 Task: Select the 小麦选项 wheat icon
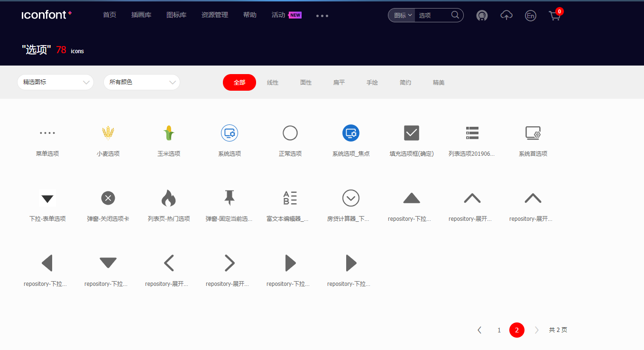click(x=108, y=133)
